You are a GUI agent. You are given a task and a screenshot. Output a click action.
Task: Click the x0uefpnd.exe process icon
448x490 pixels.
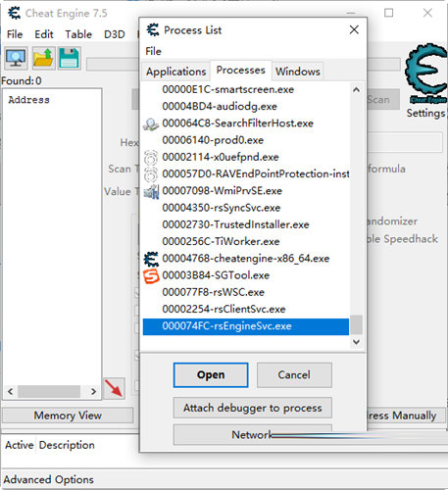[151, 157]
